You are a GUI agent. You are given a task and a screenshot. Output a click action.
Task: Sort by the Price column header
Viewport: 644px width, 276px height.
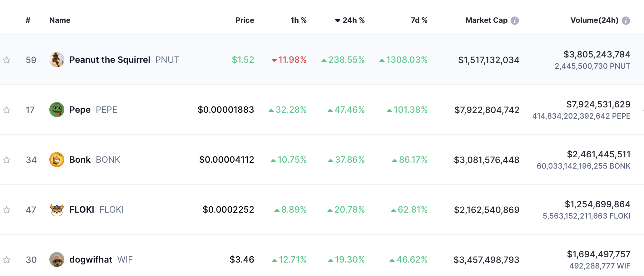[245, 20]
